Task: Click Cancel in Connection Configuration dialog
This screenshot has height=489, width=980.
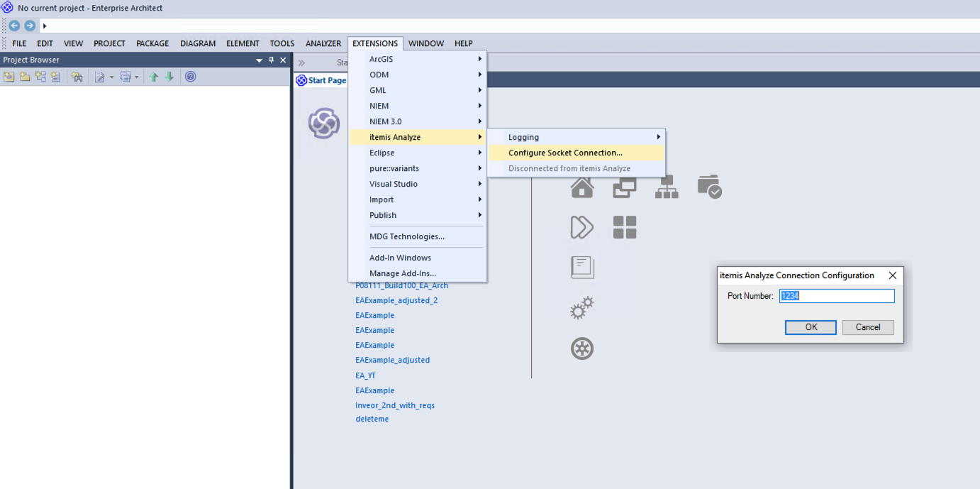Action: click(868, 327)
